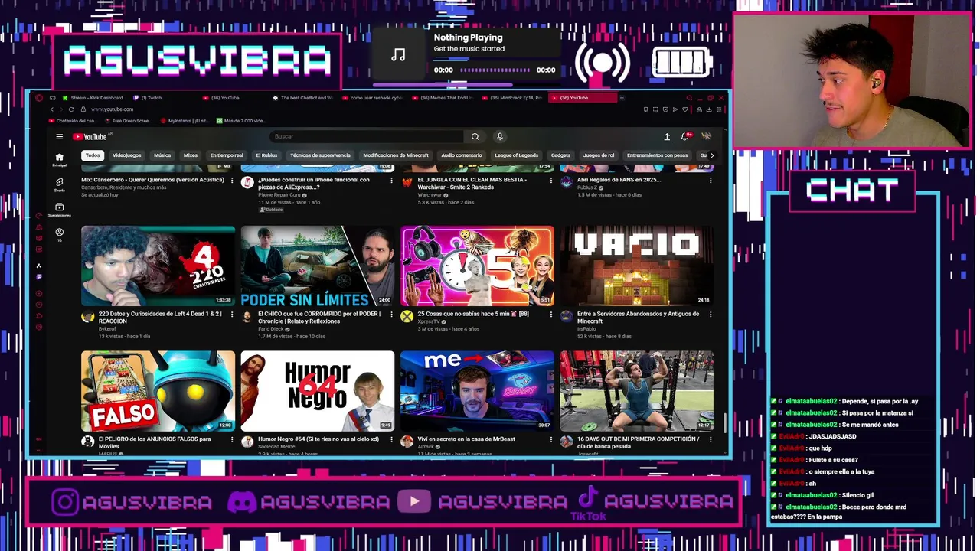Start voice search with the microphone icon
This screenshot has width=980, height=551.
500,137
